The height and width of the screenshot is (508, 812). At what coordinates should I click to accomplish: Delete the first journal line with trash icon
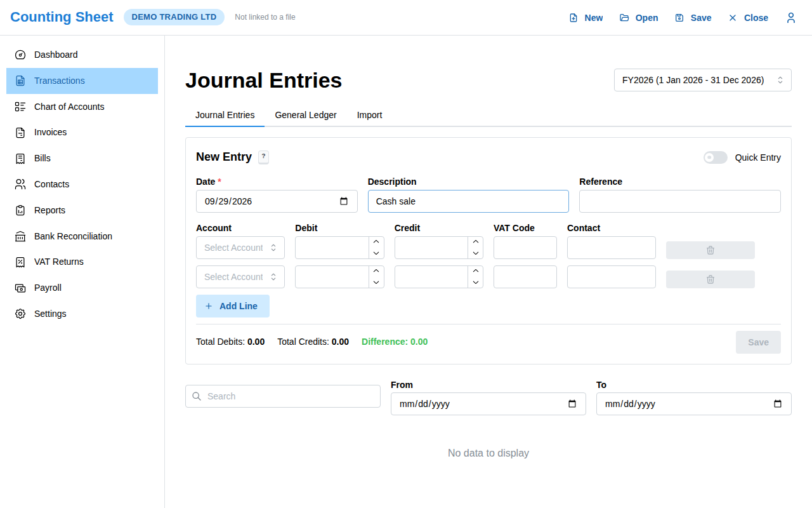pyautogui.click(x=710, y=250)
